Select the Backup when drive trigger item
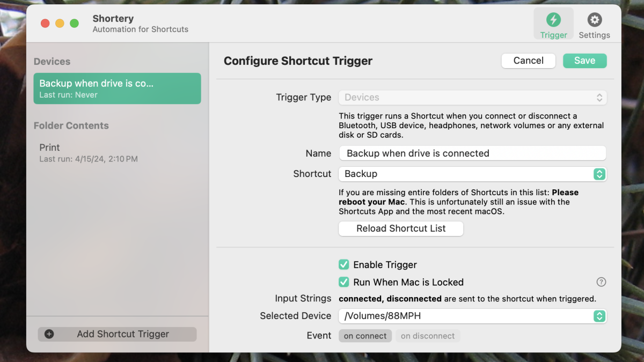The width and height of the screenshot is (644, 362). (117, 88)
